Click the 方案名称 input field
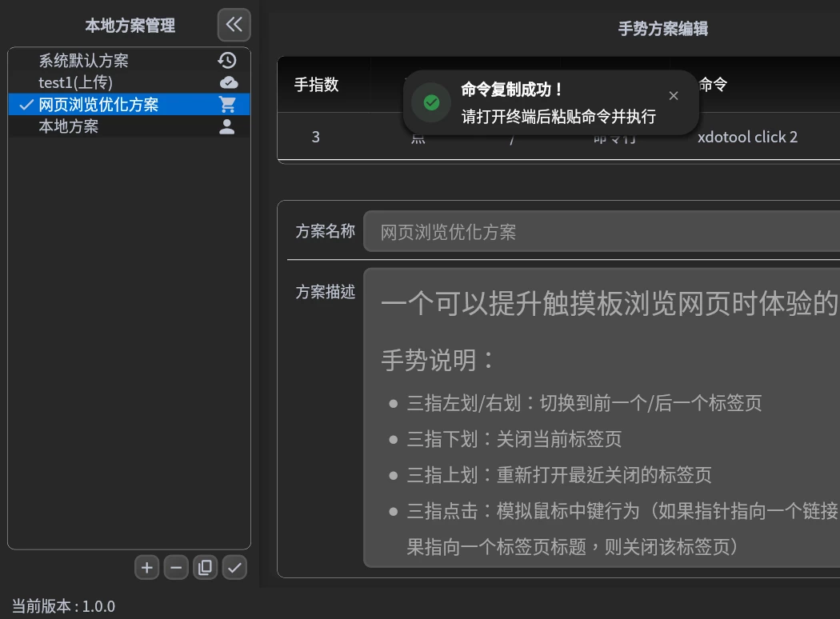 600,233
